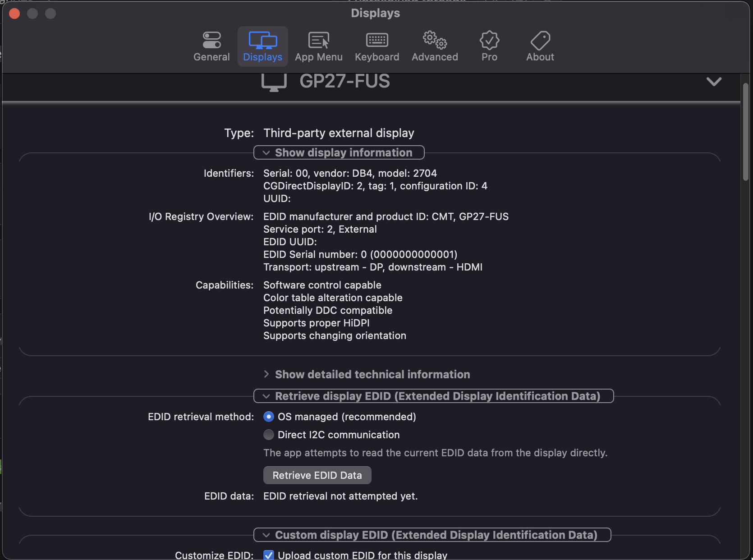The image size is (753, 560).
Task: Collapse the GP27-FUS display section chevron
Action: pos(714,82)
